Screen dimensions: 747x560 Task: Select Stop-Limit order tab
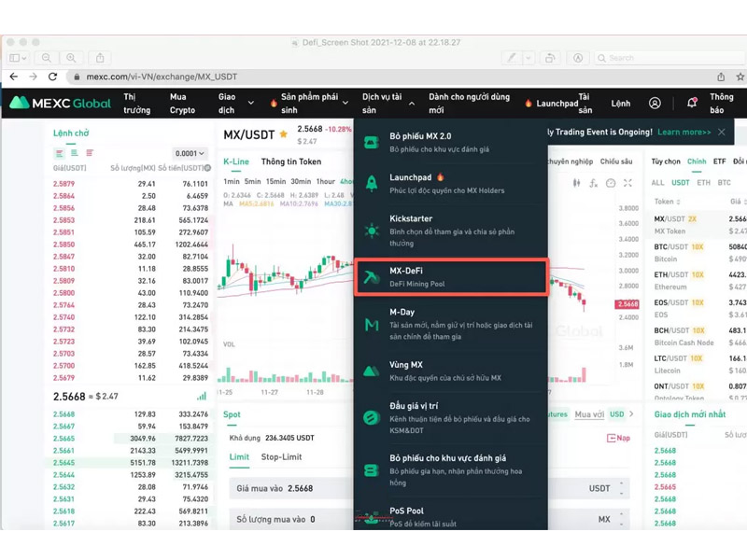pyautogui.click(x=281, y=456)
